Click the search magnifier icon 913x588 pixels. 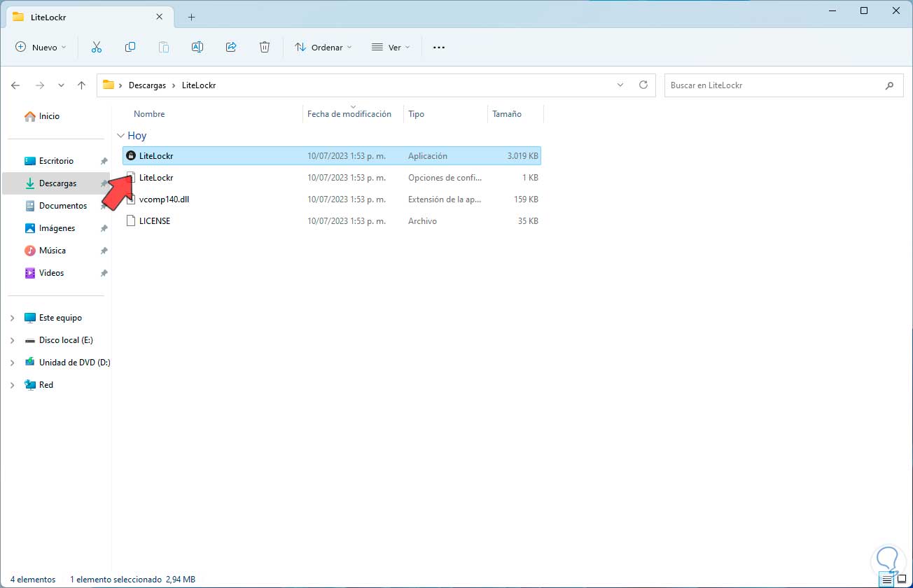[889, 85]
